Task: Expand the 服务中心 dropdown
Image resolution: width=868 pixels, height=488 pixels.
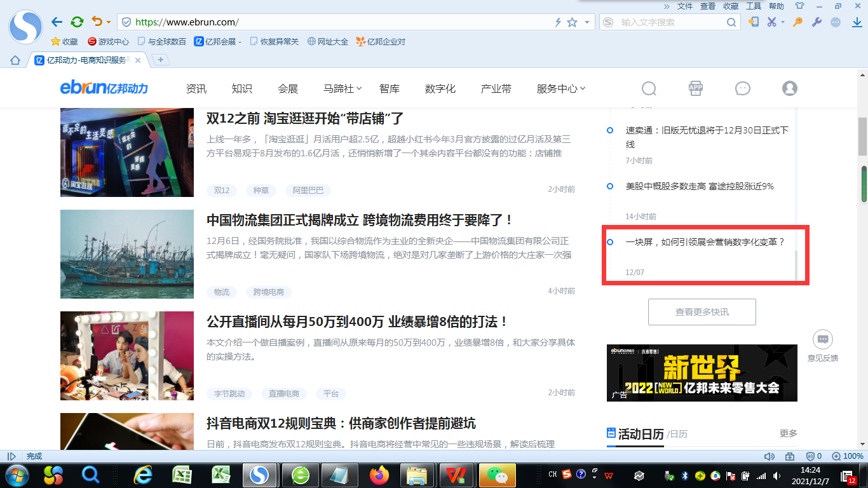Action: pos(561,88)
